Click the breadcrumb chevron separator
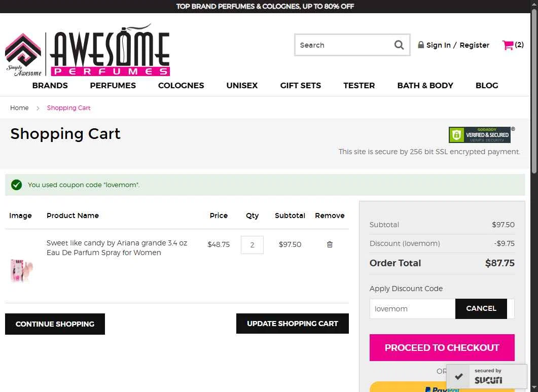538x392 pixels. coord(38,108)
